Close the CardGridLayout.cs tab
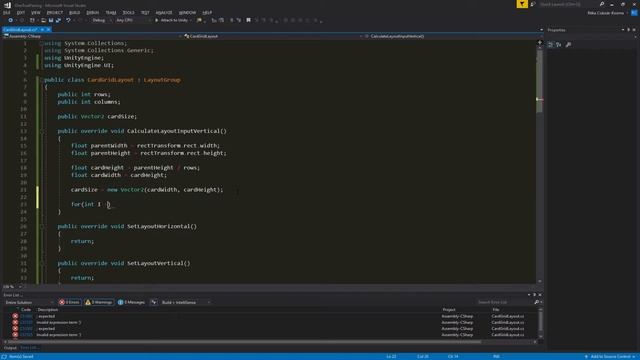 pyautogui.click(x=48, y=30)
